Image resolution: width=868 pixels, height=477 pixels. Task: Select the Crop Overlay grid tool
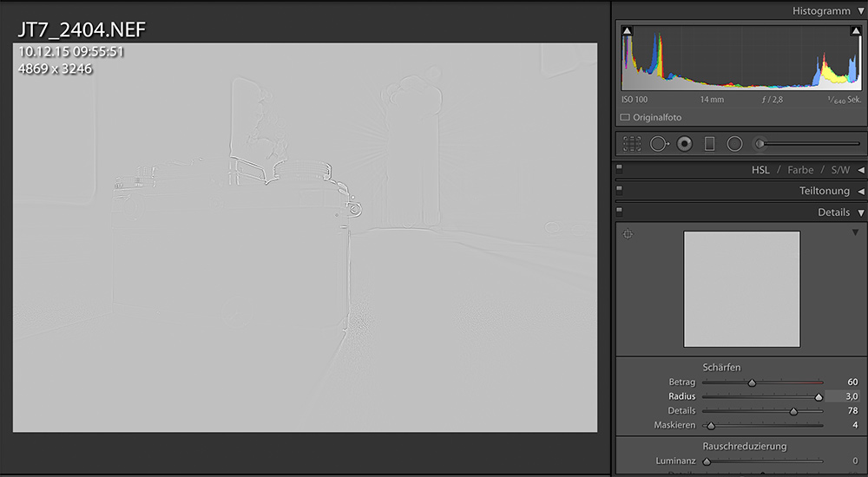click(632, 144)
